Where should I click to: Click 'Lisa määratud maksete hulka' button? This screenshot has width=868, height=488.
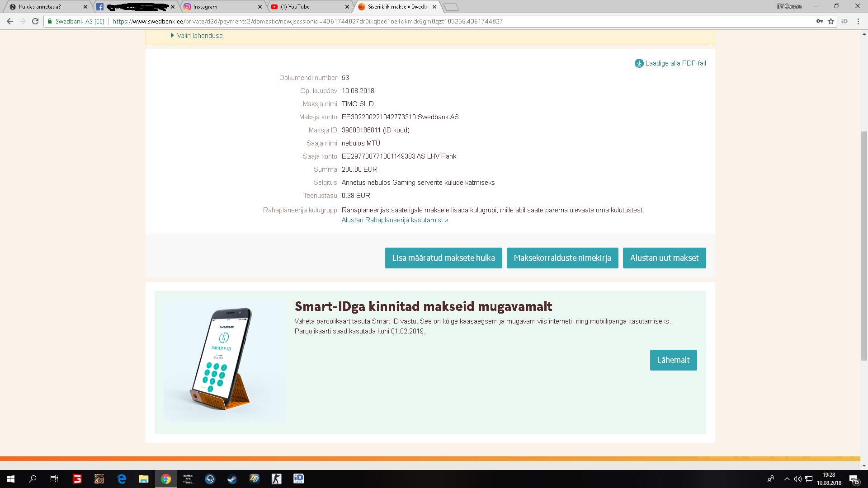443,258
